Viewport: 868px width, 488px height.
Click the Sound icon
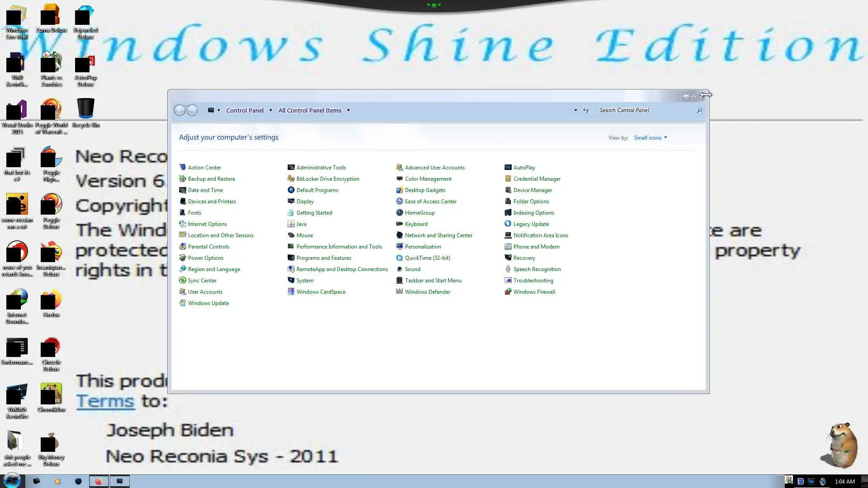click(x=400, y=269)
